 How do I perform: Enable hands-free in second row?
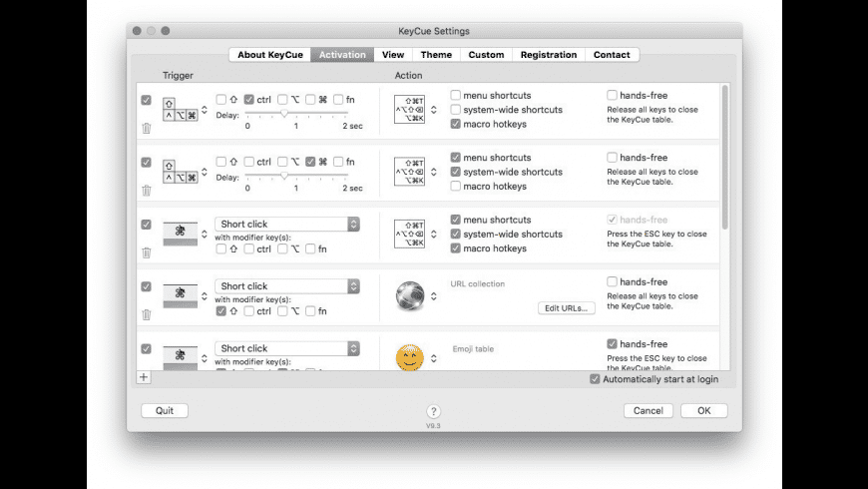click(x=612, y=158)
